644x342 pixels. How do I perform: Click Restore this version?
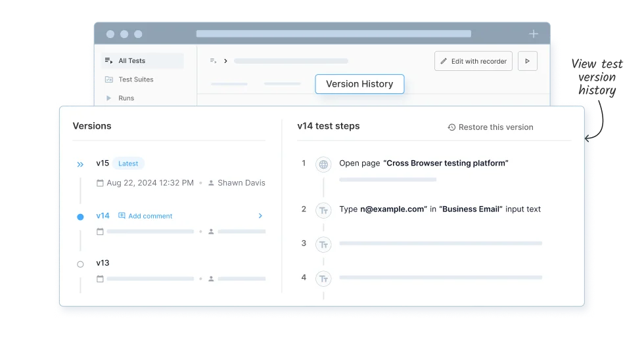pyautogui.click(x=490, y=127)
